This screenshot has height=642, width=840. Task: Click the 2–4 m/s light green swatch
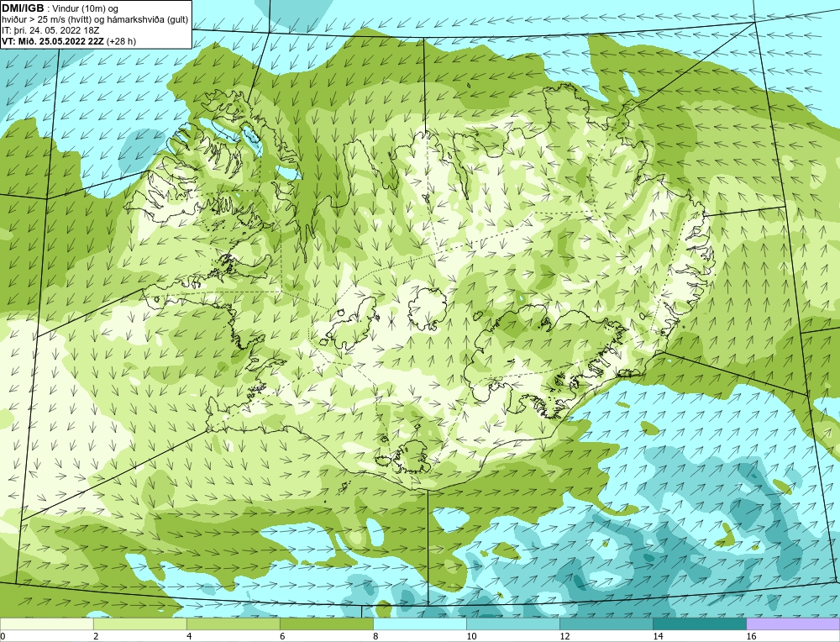pos(139,624)
